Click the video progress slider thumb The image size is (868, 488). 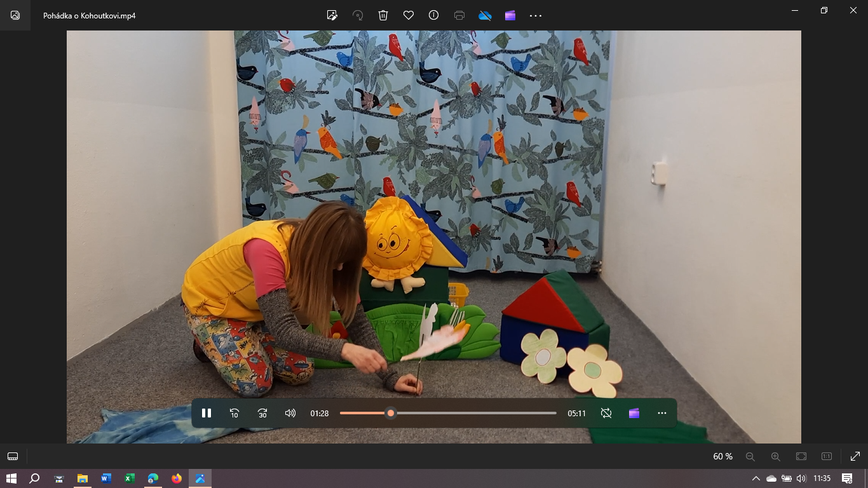tap(391, 413)
